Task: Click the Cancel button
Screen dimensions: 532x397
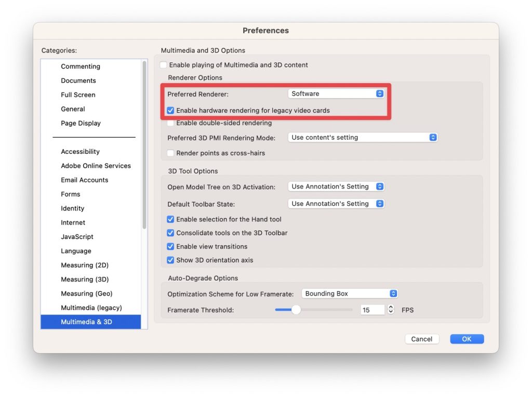Action: pos(422,338)
